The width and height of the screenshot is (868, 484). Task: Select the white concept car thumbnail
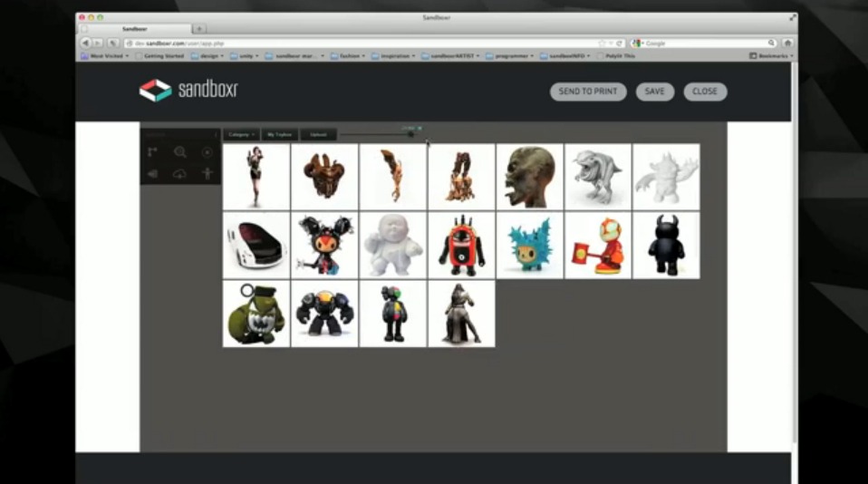(256, 246)
